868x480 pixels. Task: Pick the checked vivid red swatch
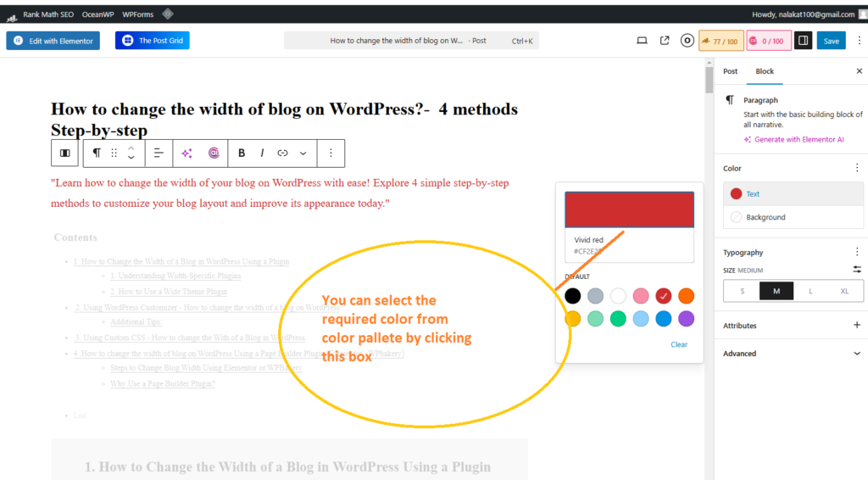pyautogui.click(x=663, y=296)
